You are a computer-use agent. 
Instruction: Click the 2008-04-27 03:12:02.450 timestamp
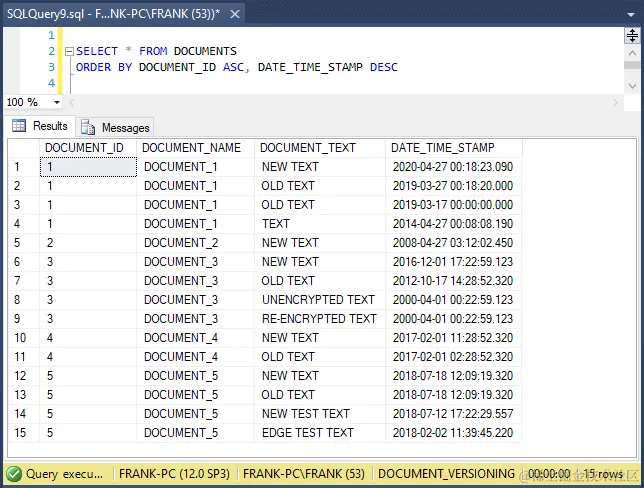point(453,243)
